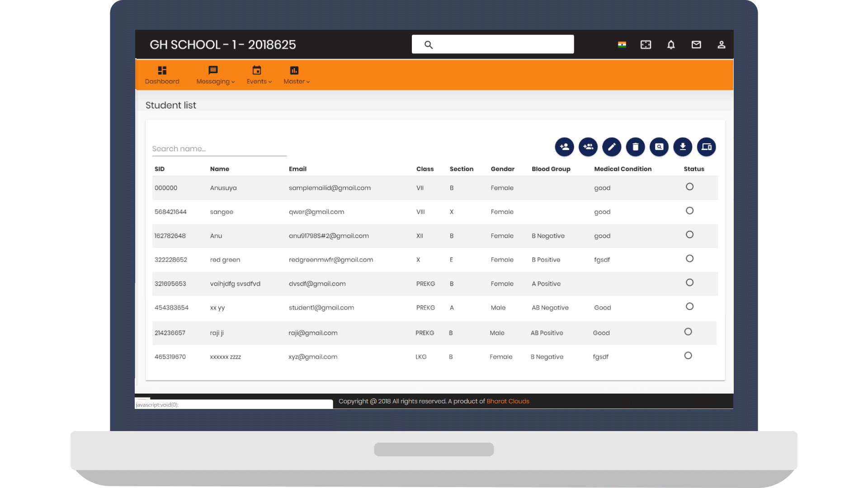Click the edit pencil icon
Image resolution: width=868 pixels, height=488 pixels.
coord(612,147)
